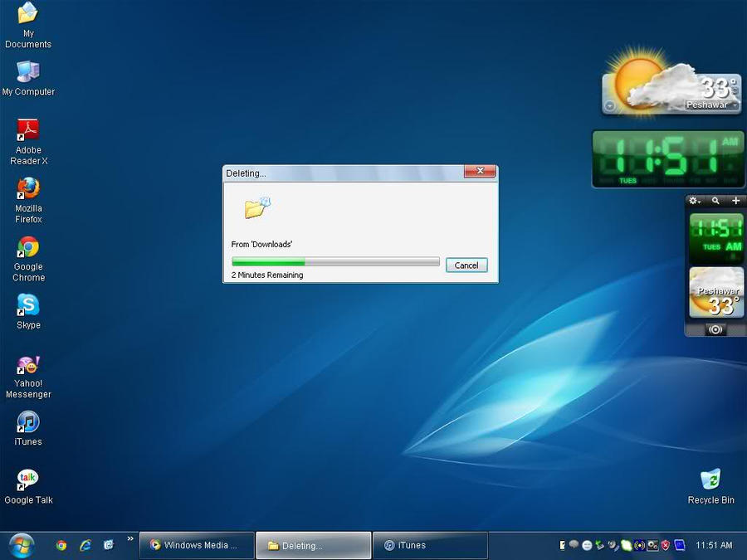Switch to the Windows Media taskbar window
This screenshot has height=560, width=747.
point(197,545)
